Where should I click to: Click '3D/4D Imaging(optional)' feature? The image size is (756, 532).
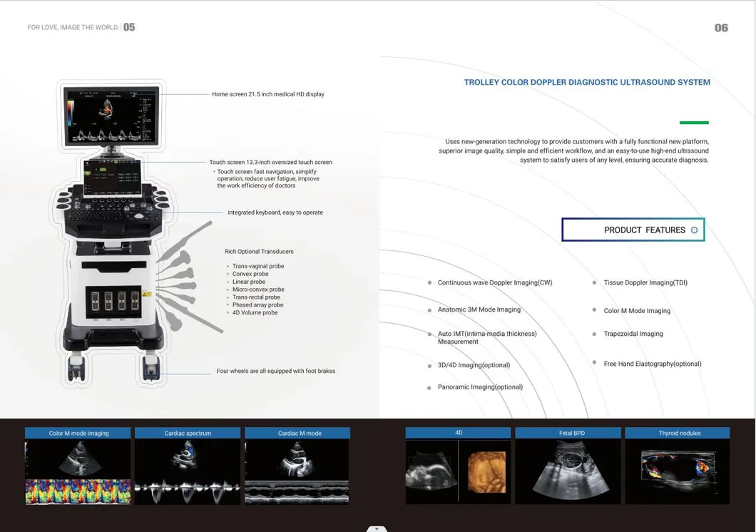(474, 365)
